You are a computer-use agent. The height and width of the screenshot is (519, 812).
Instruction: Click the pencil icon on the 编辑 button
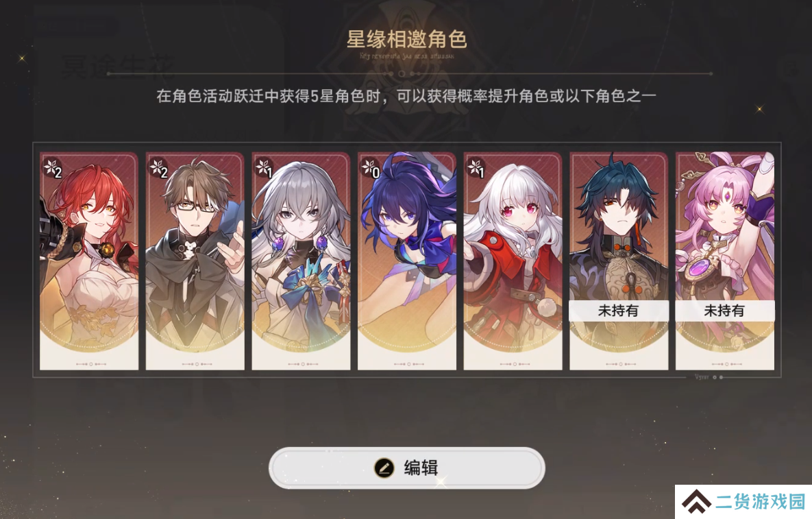(x=384, y=468)
